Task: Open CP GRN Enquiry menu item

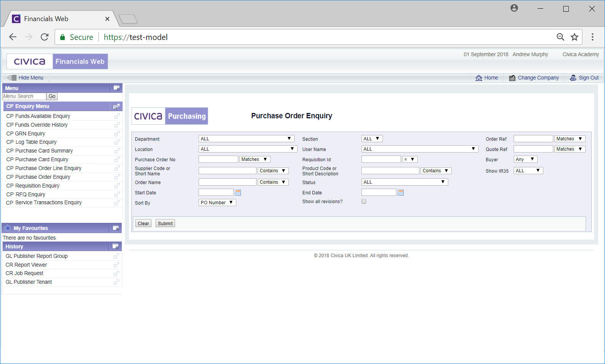Action: [x=26, y=134]
